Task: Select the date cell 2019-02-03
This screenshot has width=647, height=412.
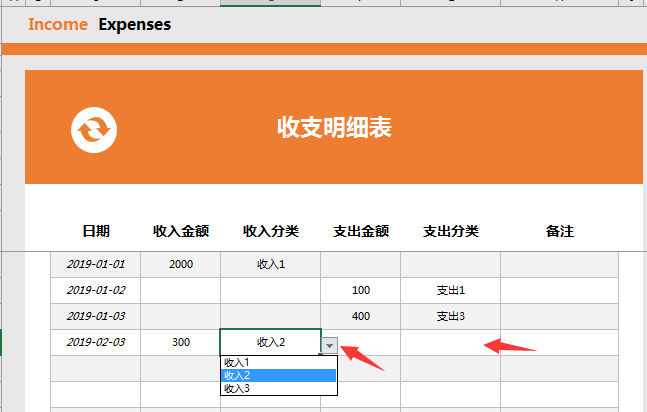Action: pyautogui.click(x=96, y=342)
